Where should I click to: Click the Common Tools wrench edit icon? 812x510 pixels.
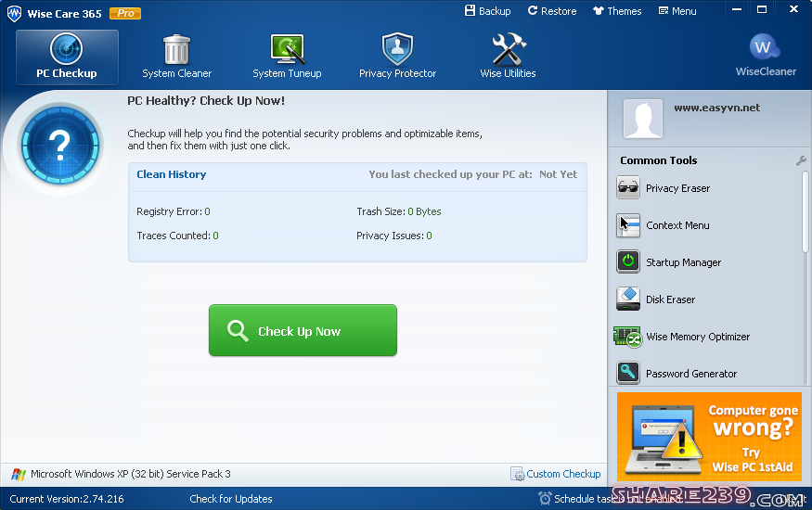(801, 160)
